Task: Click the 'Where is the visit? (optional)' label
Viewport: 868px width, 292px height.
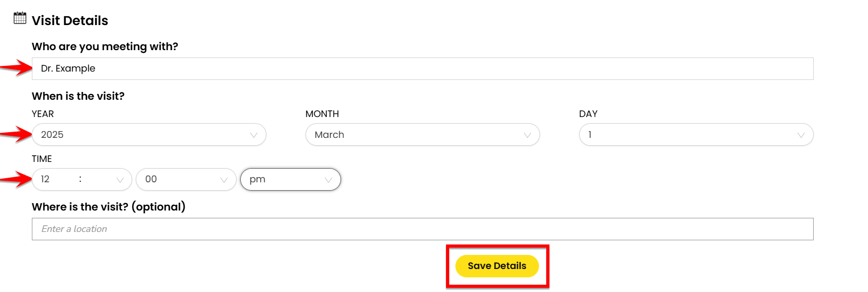Action: pos(109,207)
